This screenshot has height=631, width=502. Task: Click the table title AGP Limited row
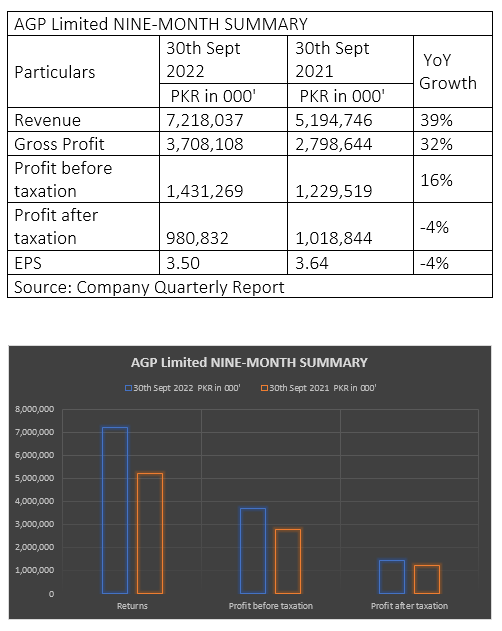250,24
